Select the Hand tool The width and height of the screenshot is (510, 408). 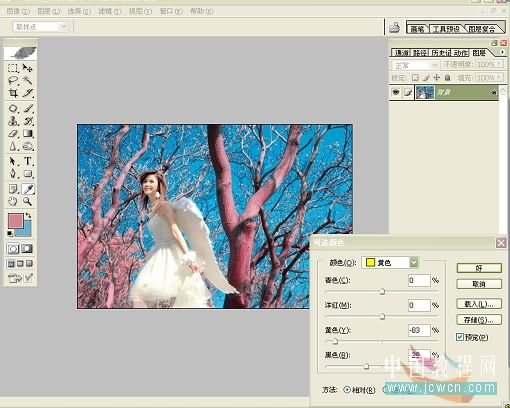(13, 201)
